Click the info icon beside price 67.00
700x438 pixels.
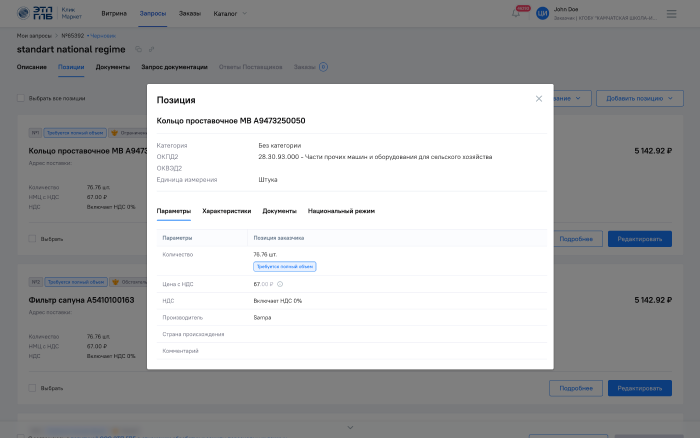point(280,284)
